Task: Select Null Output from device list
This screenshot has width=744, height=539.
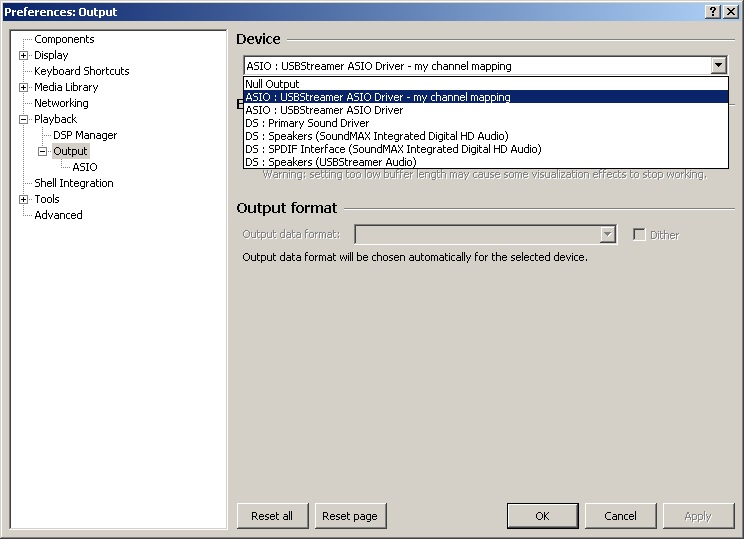Action: 272,84
